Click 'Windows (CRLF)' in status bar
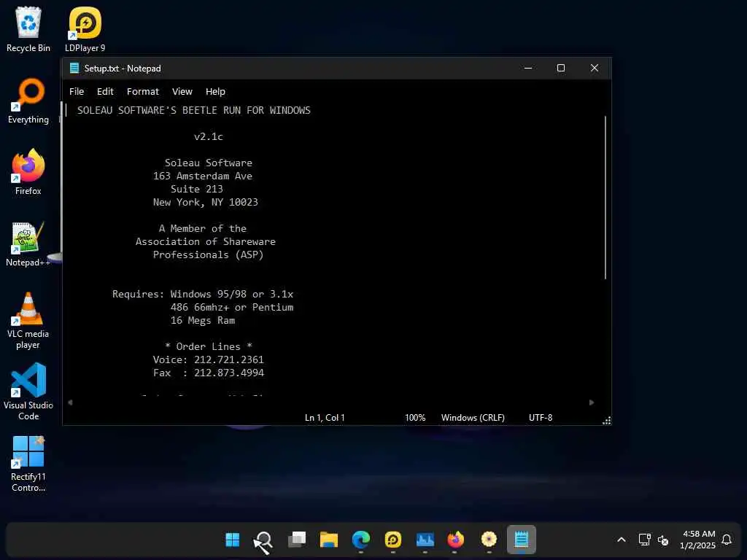The image size is (747, 560). [473, 418]
